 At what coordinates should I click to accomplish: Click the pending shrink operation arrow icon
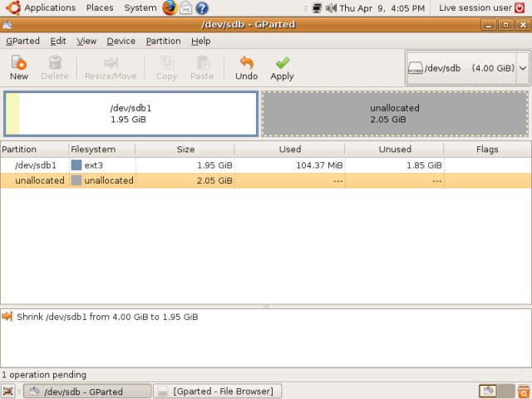click(x=7, y=316)
